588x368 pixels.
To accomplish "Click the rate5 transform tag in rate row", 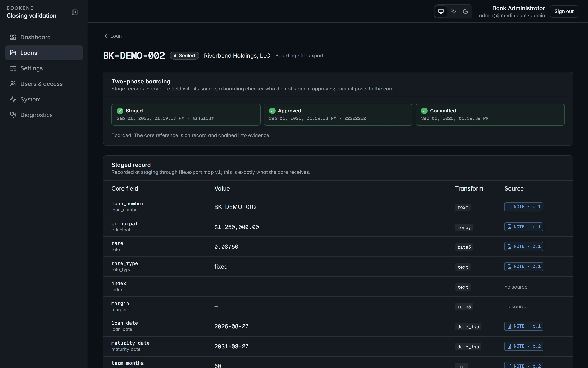I will 464,247.
